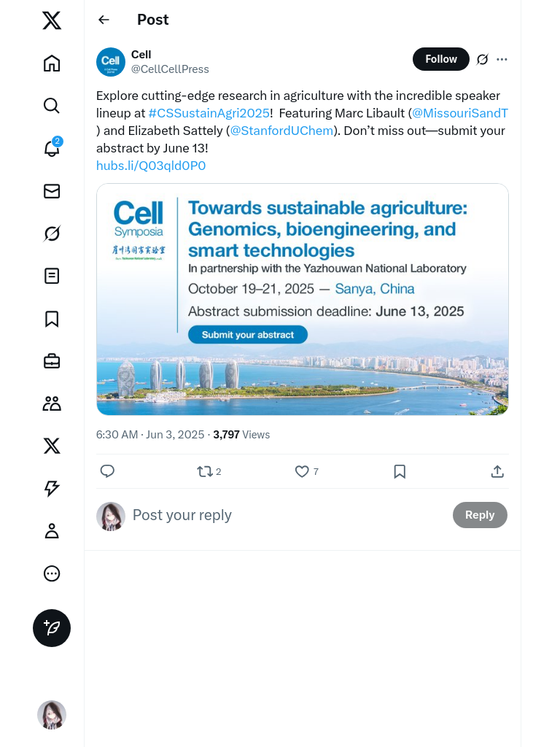560x747 pixels.
Task: Follow the Cell account
Action: (440, 59)
